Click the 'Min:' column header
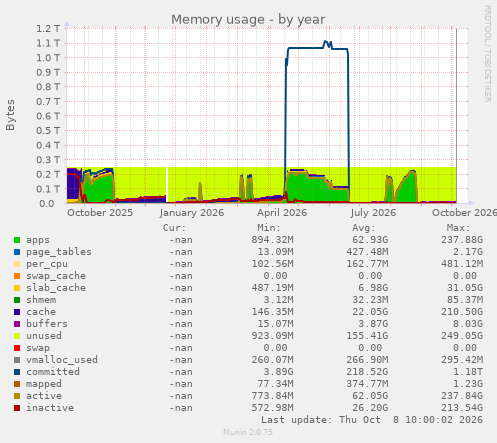The image size is (497, 443). tap(269, 228)
